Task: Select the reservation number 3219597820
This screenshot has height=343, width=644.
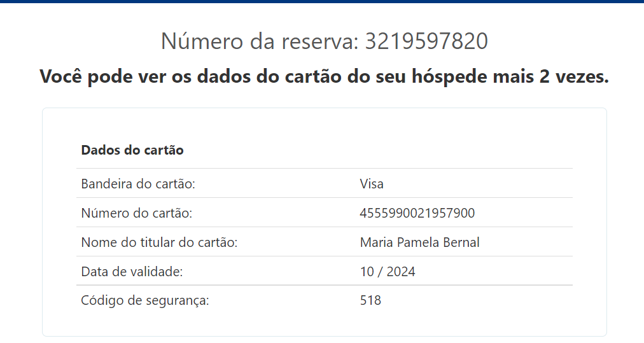Action: point(426,41)
